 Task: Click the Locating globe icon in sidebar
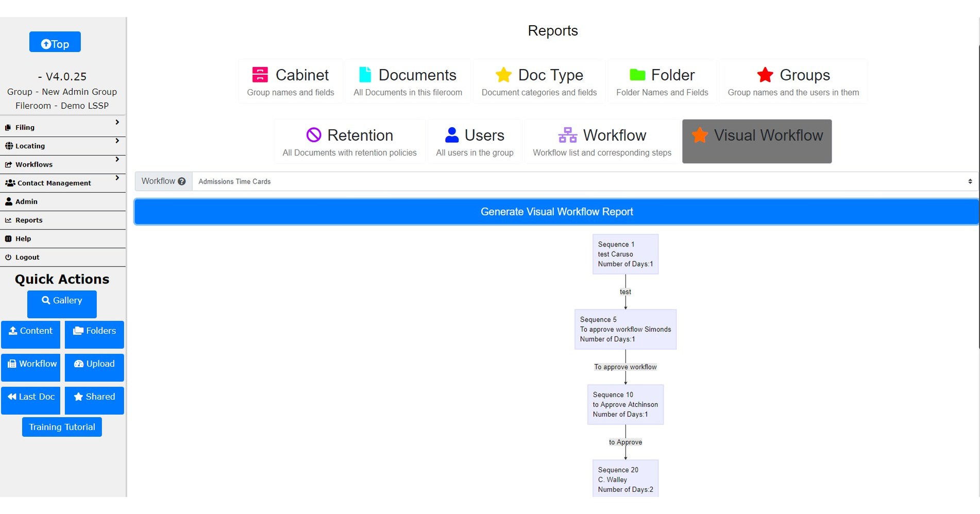9,146
